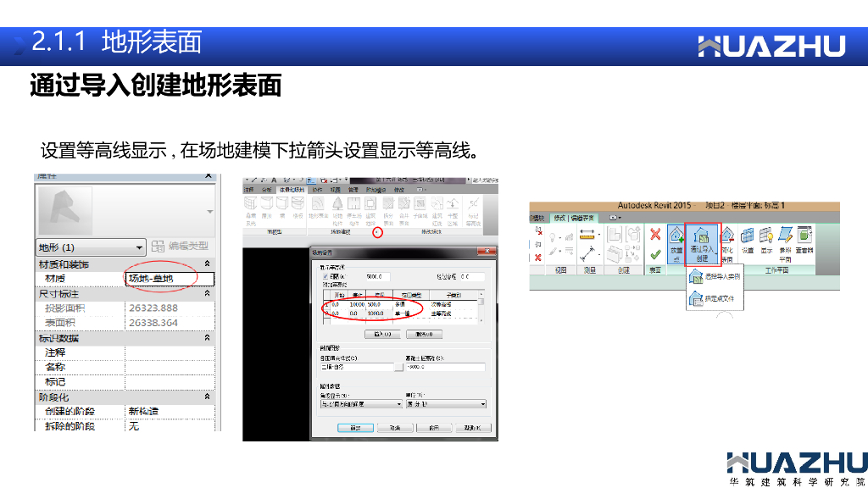The width and height of the screenshot is (868, 488).
Task: Click the passing-through elevation input field
Action: 473,277
